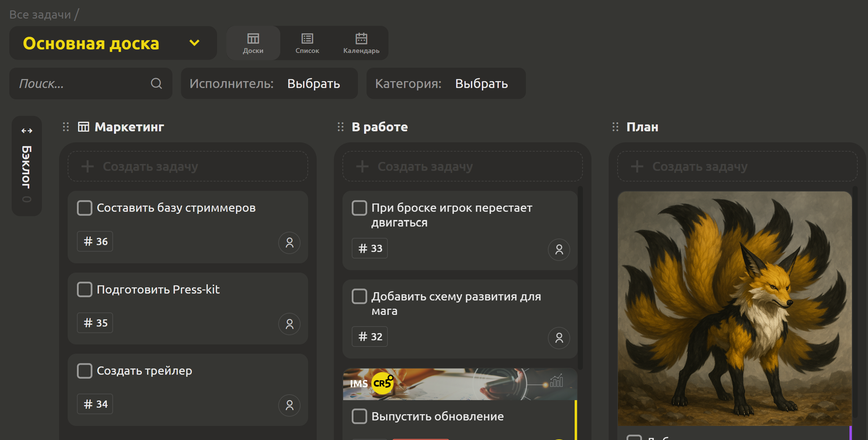Check off Составить базу стриммеров
Viewport: 868px width, 440px height.
tap(84, 208)
